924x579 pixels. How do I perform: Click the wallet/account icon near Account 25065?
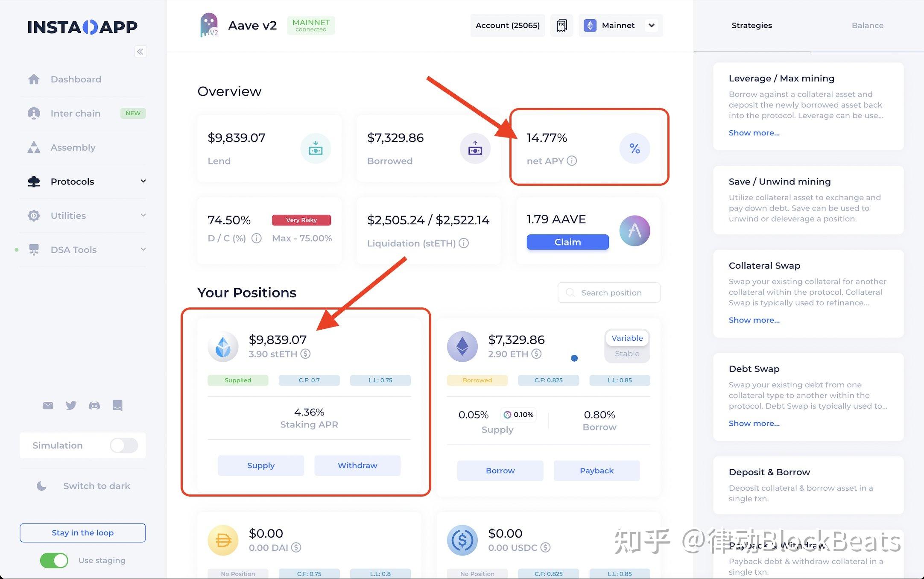pyautogui.click(x=562, y=25)
